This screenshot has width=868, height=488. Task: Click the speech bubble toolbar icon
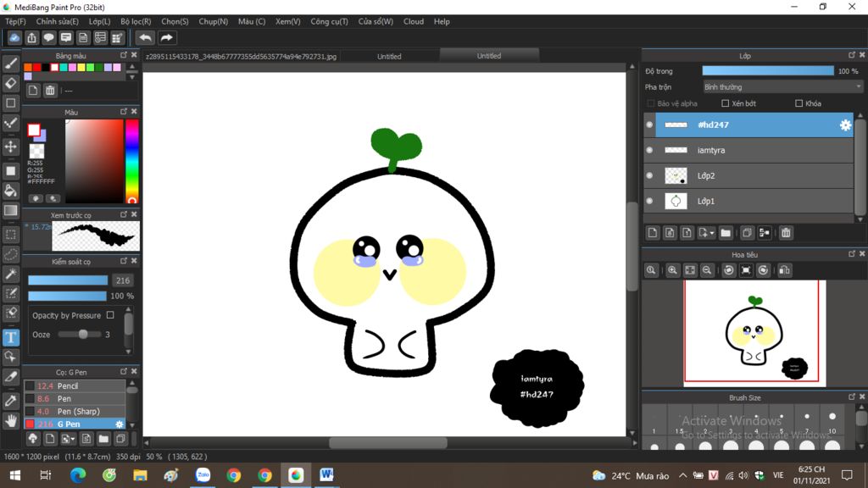coord(48,37)
